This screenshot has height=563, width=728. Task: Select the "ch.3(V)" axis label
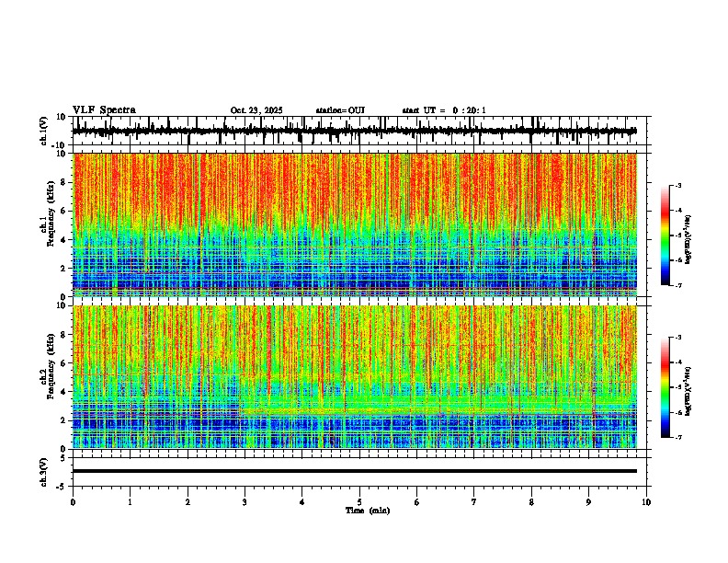43,472
